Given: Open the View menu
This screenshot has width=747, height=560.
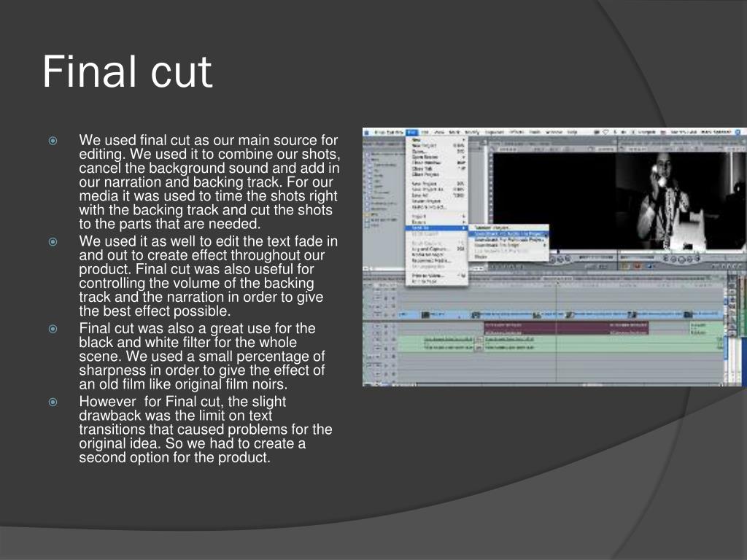Looking at the screenshot, I should point(440,132).
